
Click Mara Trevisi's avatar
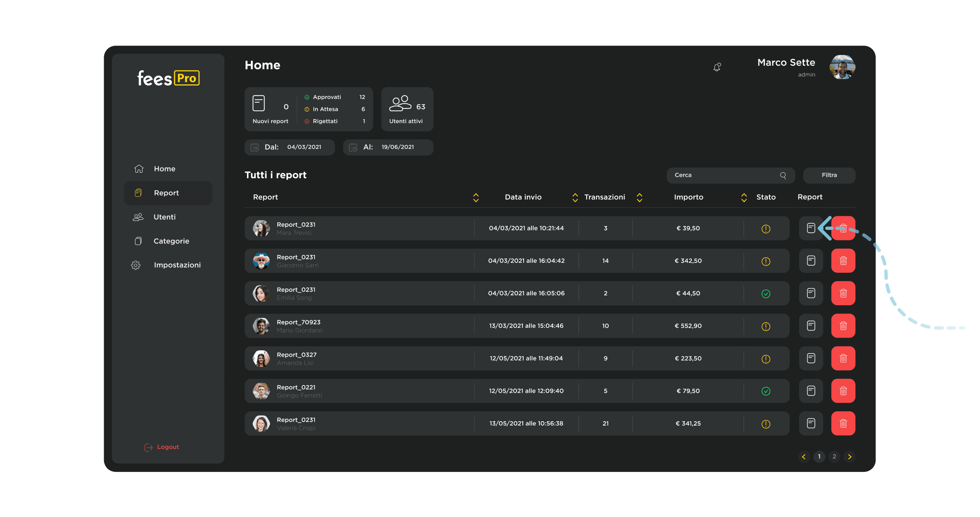[261, 228]
